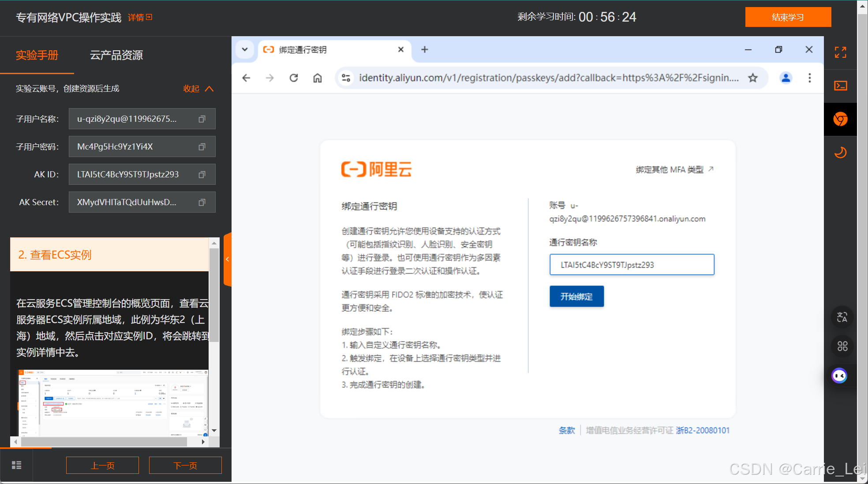Click the 阿里云 logo
Image resolution: width=868 pixels, height=484 pixels.
(376, 169)
